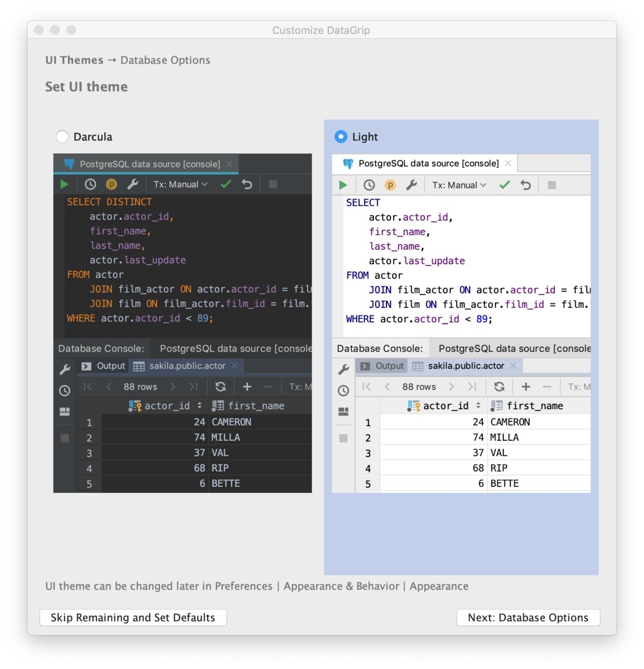Click RIP cell in Darcula results
This screenshot has height=669, width=644.
click(260, 468)
